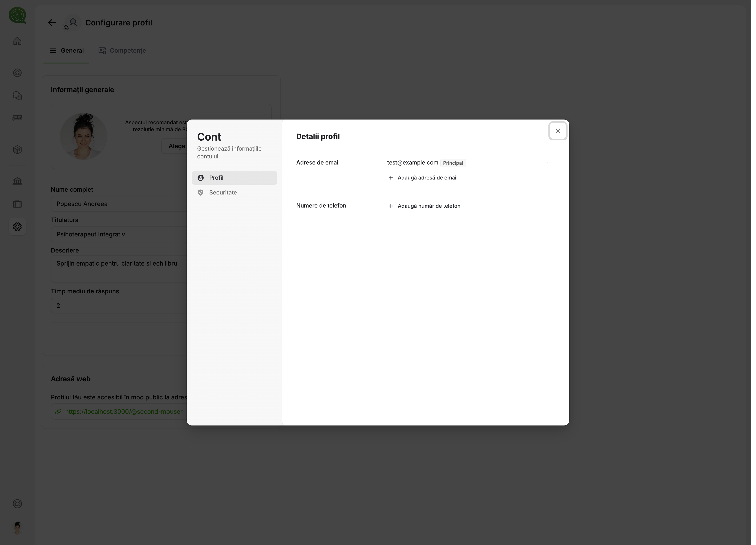This screenshot has height=545, width=756.
Task: Select Securitate in account menu
Action: (223, 192)
